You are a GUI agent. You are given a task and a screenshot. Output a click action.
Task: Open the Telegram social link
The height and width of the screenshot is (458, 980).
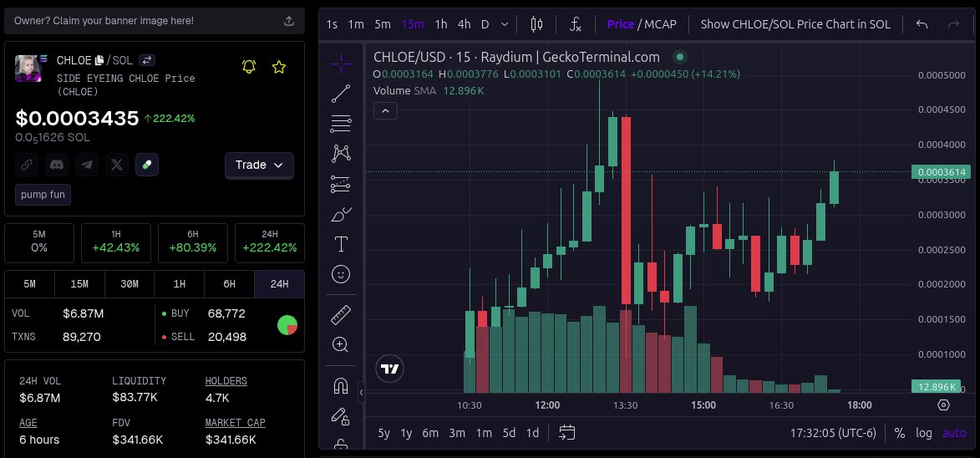[x=87, y=165]
